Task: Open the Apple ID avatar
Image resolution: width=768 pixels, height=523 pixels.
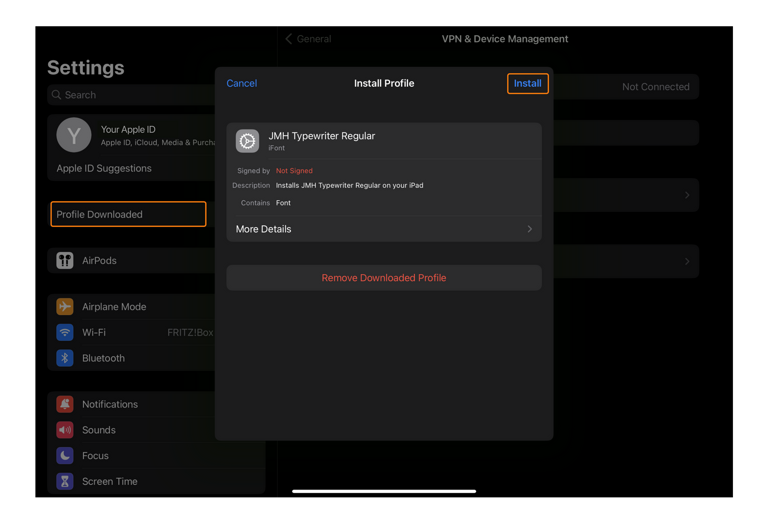Action: coord(74,135)
